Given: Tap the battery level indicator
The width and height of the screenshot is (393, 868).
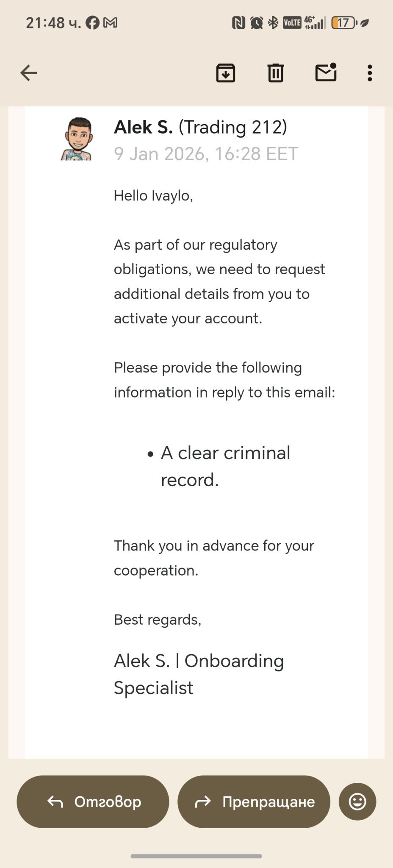Looking at the screenshot, I should 344,23.
